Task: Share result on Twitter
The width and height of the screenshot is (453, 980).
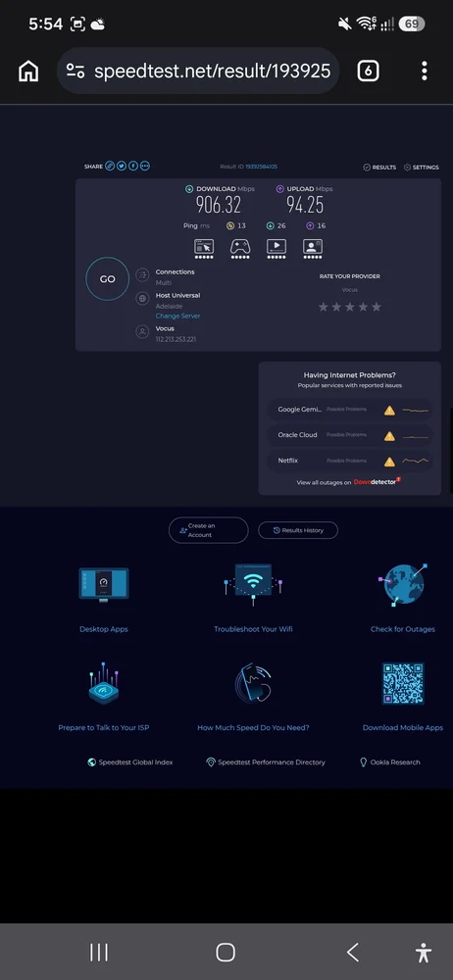Action: pyautogui.click(x=122, y=166)
